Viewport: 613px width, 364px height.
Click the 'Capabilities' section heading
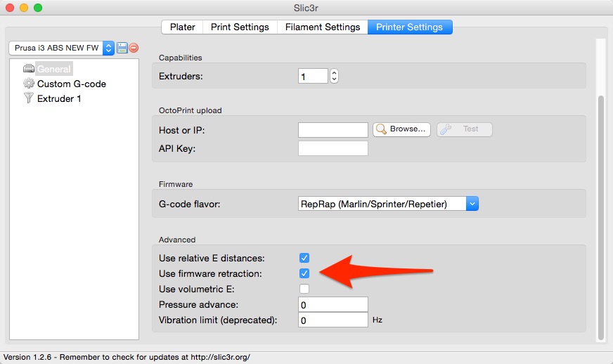pyautogui.click(x=180, y=58)
